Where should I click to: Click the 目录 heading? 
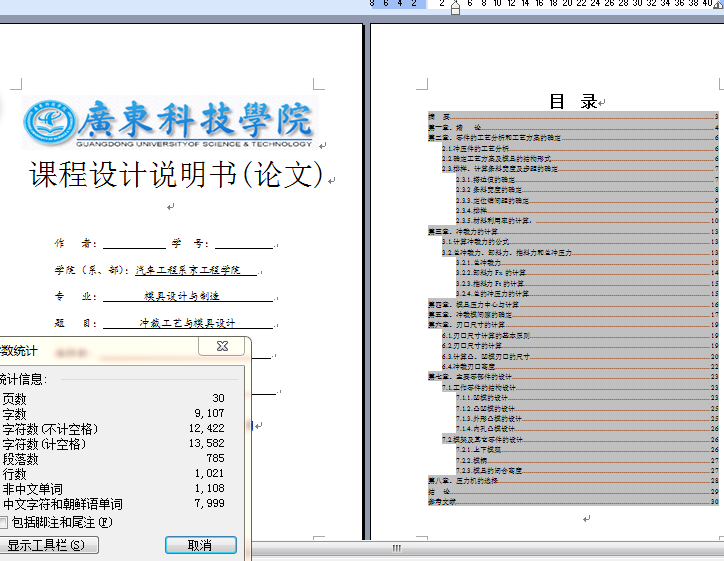coord(573,102)
